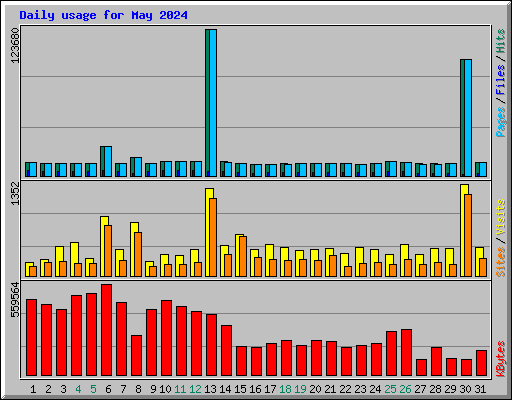Click the 1352 axis maximum value
The width and height of the screenshot is (512, 400).
point(15,193)
